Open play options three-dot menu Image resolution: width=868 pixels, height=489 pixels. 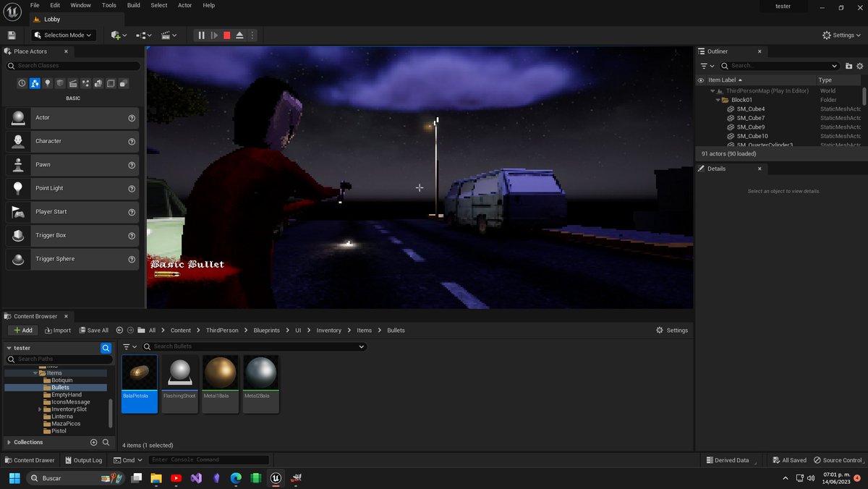click(252, 35)
